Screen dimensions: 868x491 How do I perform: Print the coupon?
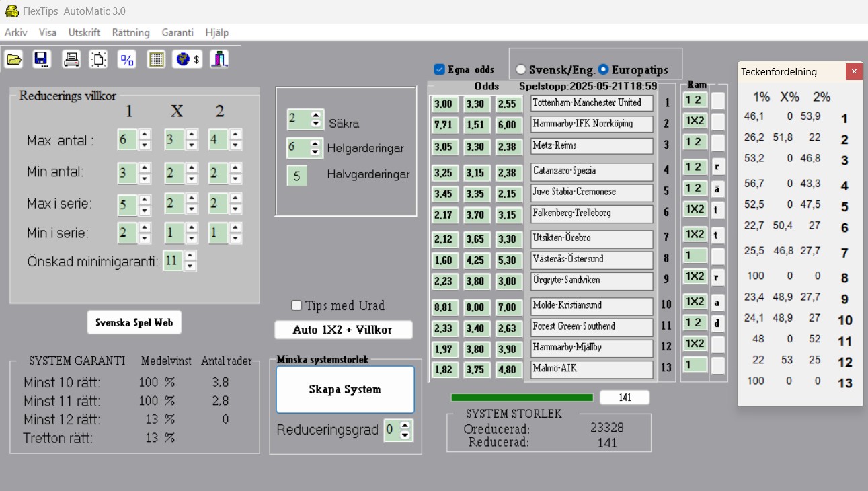(x=70, y=59)
